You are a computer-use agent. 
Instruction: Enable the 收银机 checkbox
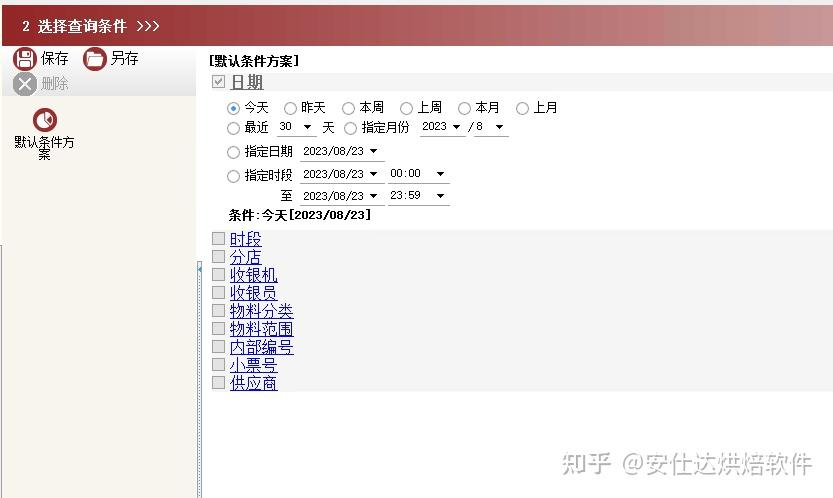[218, 274]
